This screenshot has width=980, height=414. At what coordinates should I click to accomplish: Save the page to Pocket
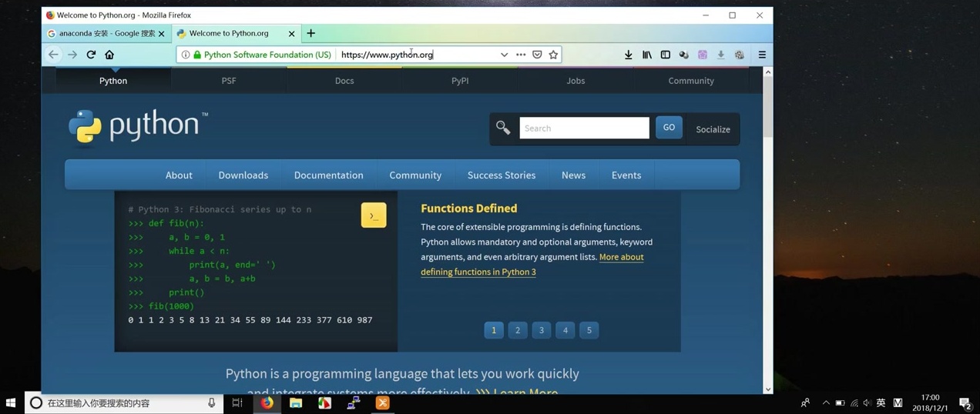point(537,55)
